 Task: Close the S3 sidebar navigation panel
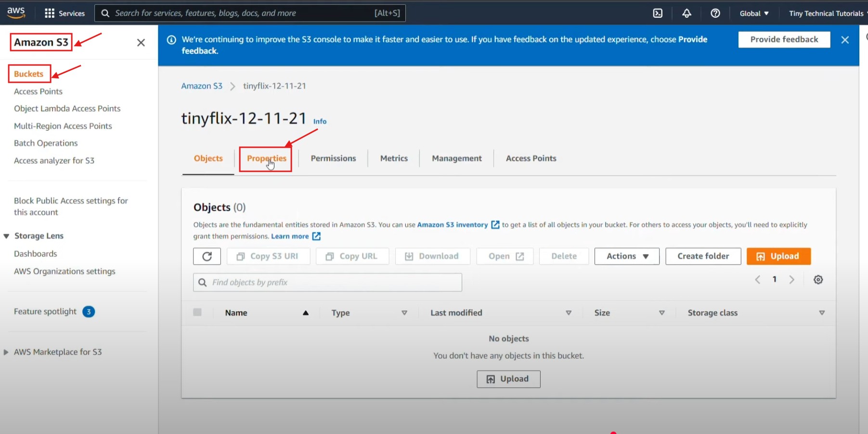tap(141, 43)
